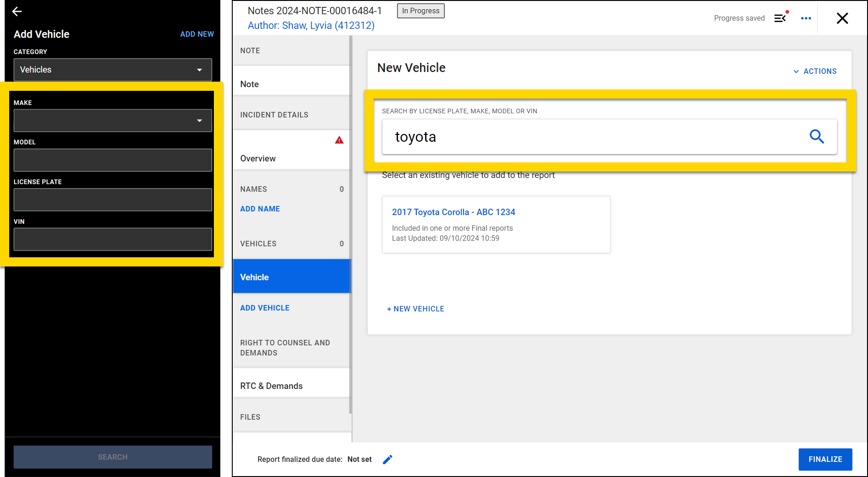Expand the Actions menu
Viewport: 868px width, 477px height.
coord(815,72)
